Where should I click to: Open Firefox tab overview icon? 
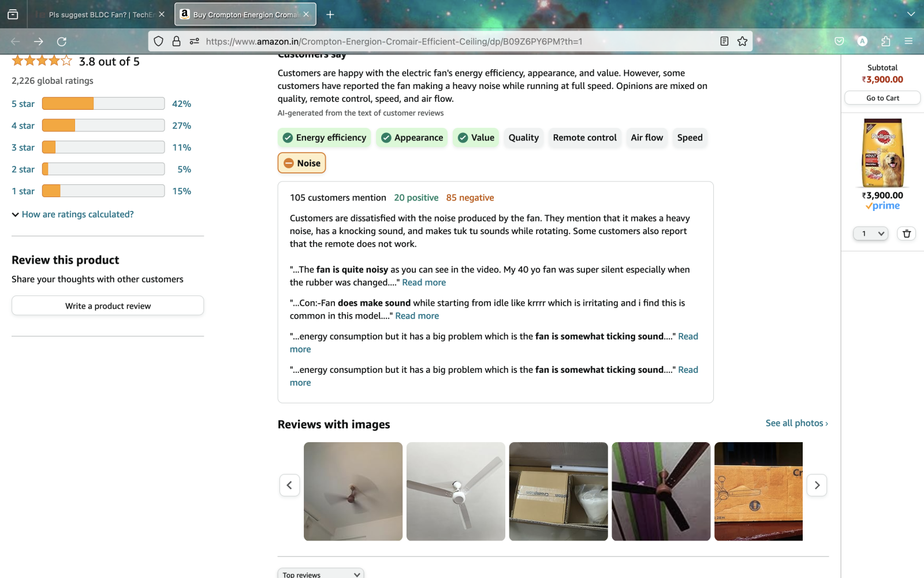[x=13, y=14]
